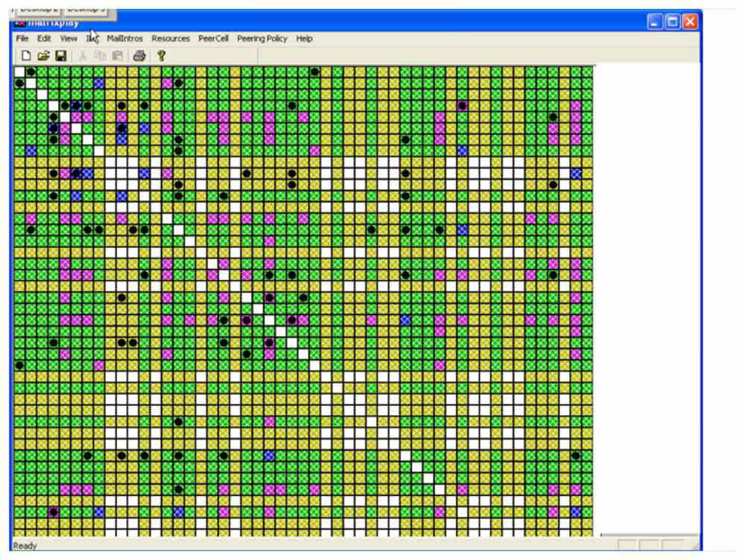745x560 pixels.
Task: Select the white top-left matrix cell
Action: click(19, 71)
